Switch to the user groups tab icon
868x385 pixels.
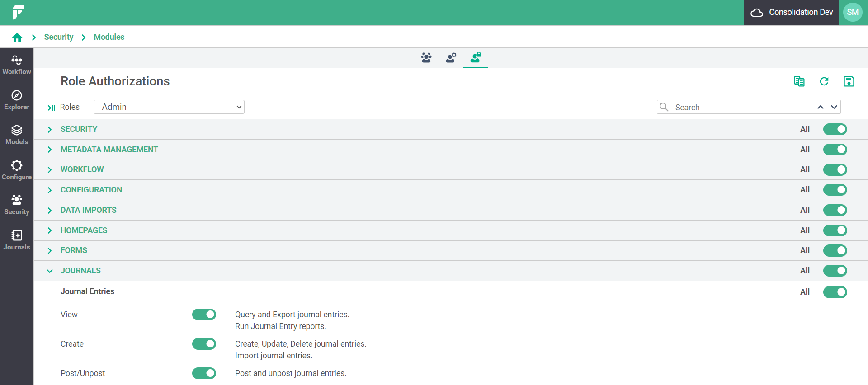tap(426, 57)
